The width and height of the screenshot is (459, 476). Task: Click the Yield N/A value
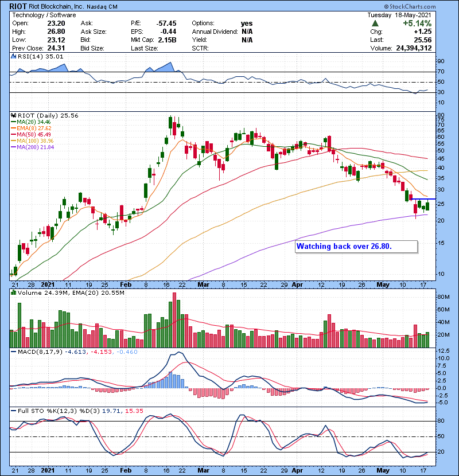click(247, 40)
